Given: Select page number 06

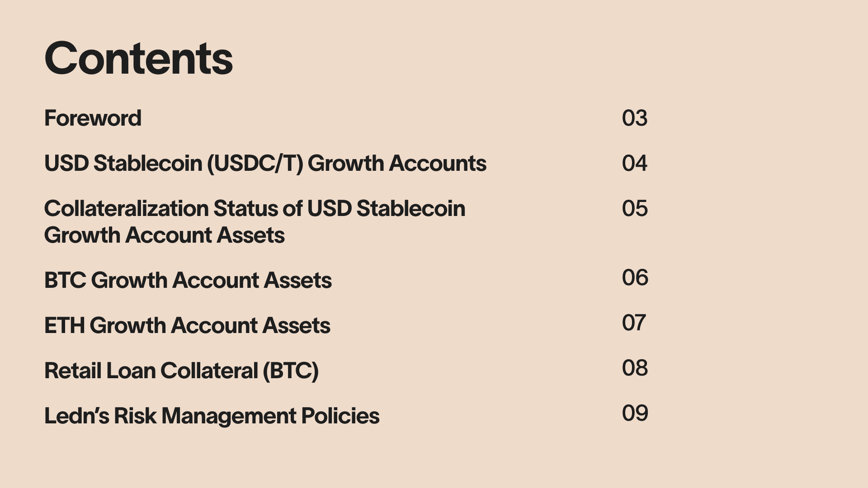Looking at the screenshot, I should click(x=635, y=278).
